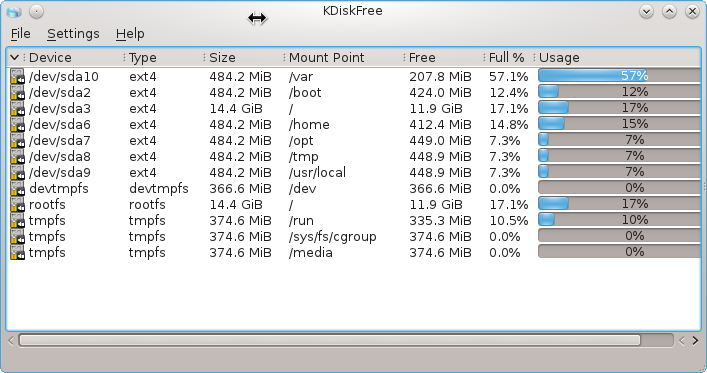The width and height of the screenshot is (707, 373).
Task: Select the /dev/sda7 device name
Action: click(60, 141)
